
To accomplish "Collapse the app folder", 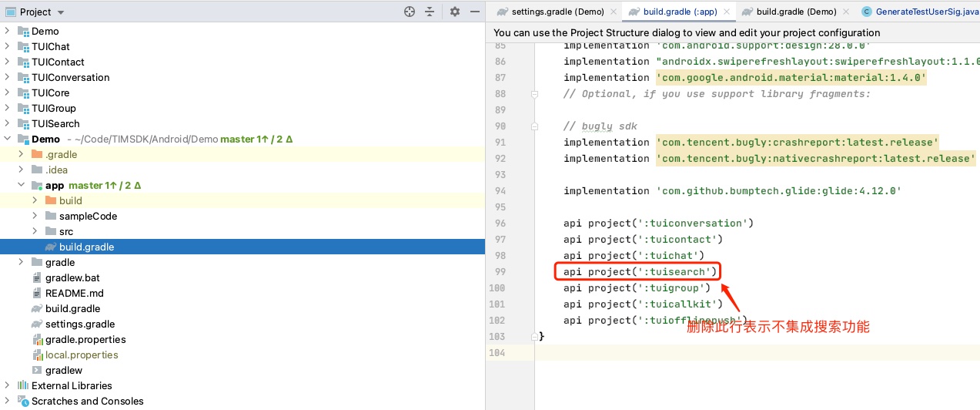I will pos(22,186).
